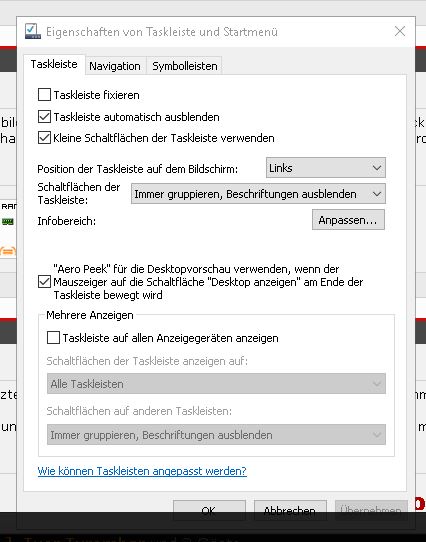This screenshot has height=542, width=426.
Task: Click the green RAM icon behind dialog
Action: (x=8, y=221)
